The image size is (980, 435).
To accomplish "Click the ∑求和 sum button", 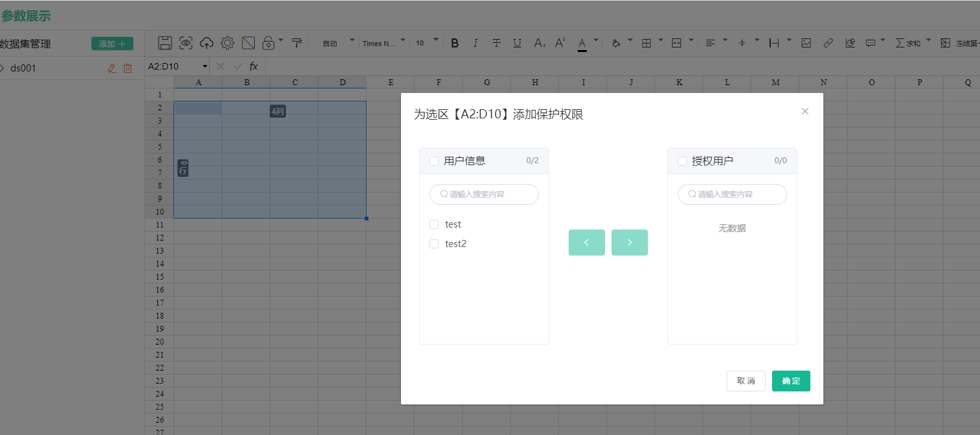I will 908,43.
